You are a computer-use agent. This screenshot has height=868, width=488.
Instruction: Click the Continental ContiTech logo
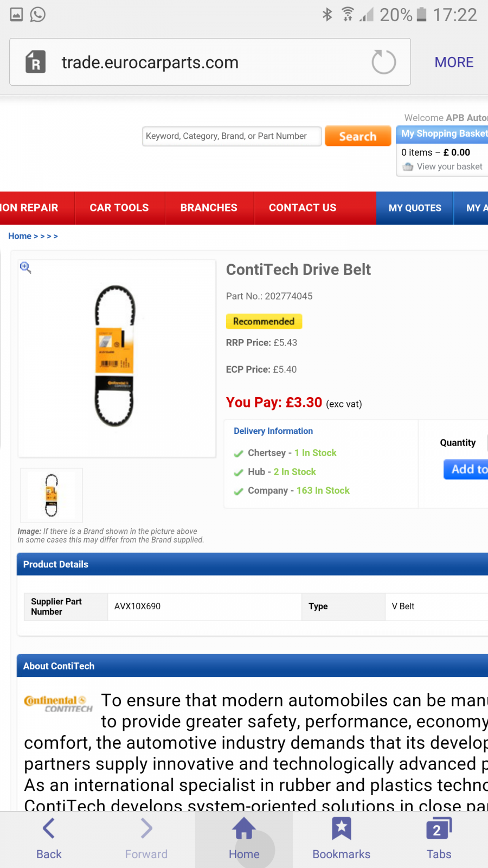point(59,704)
